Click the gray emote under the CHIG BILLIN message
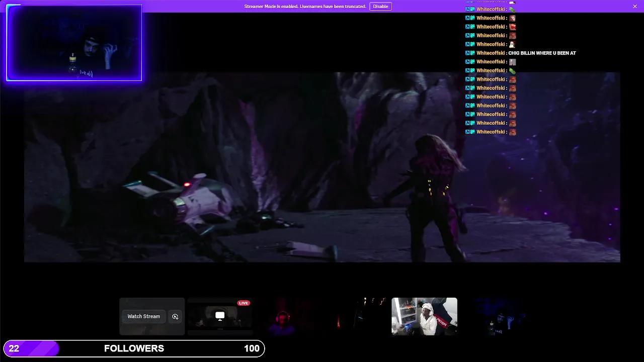The width and height of the screenshot is (644, 362). [x=512, y=62]
